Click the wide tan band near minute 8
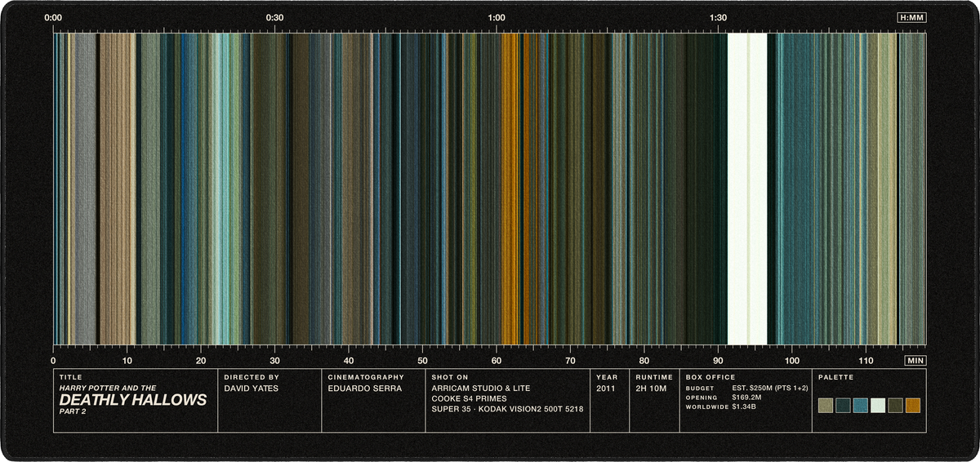980x462 pixels. pos(117,189)
